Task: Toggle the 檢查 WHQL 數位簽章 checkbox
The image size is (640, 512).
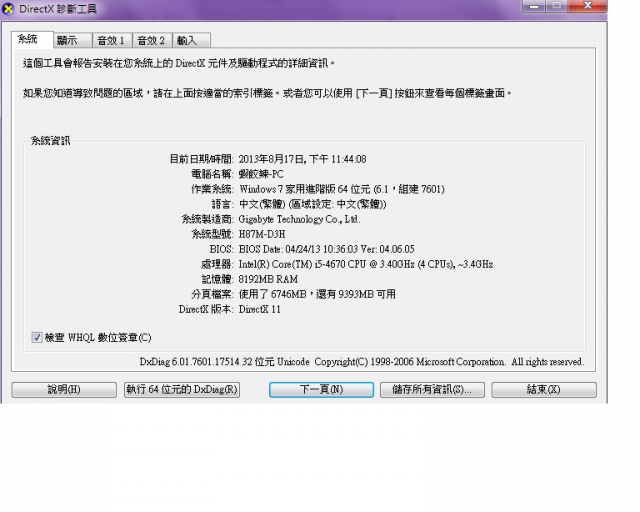Action: click(37, 337)
